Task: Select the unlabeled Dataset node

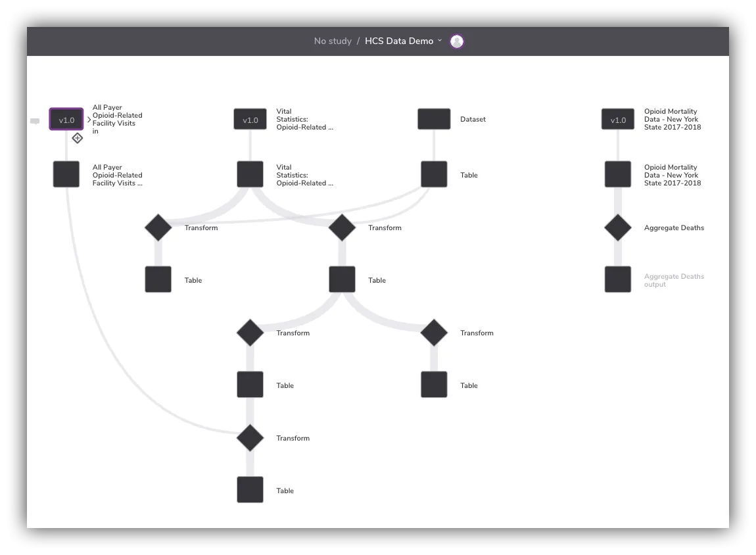Action: coord(434,119)
